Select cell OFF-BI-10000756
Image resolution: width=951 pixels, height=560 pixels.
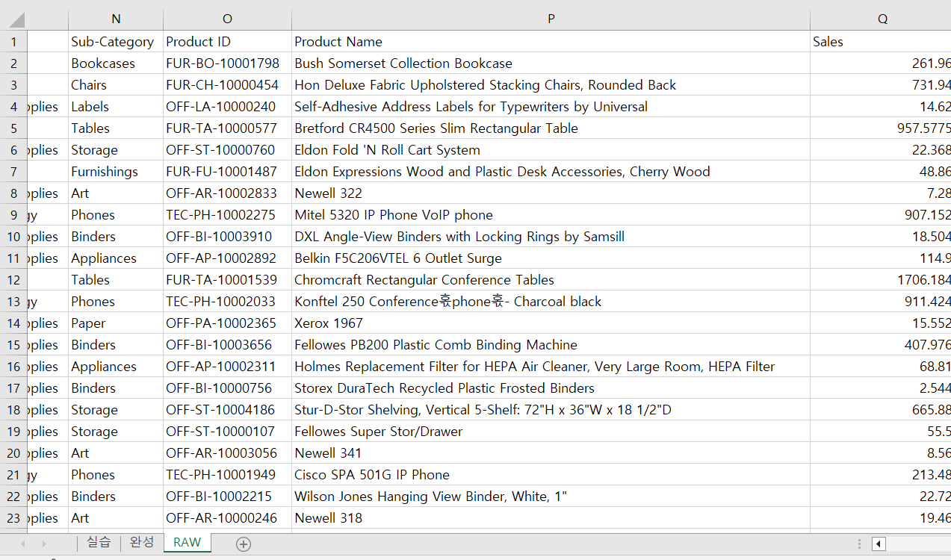(228, 388)
